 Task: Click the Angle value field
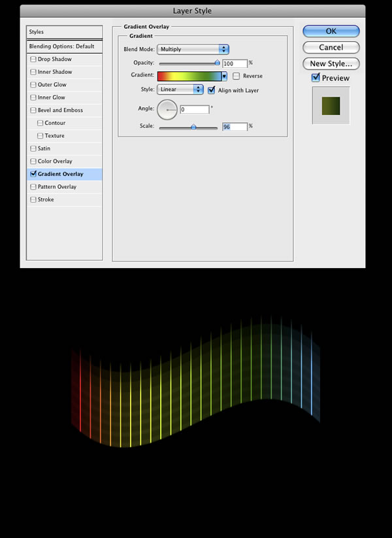195,109
